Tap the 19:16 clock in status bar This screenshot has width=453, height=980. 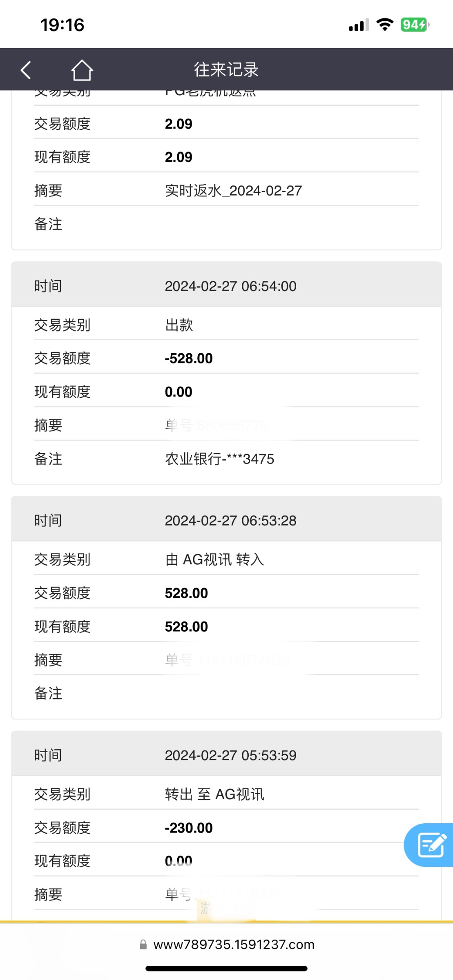pyautogui.click(x=62, y=25)
